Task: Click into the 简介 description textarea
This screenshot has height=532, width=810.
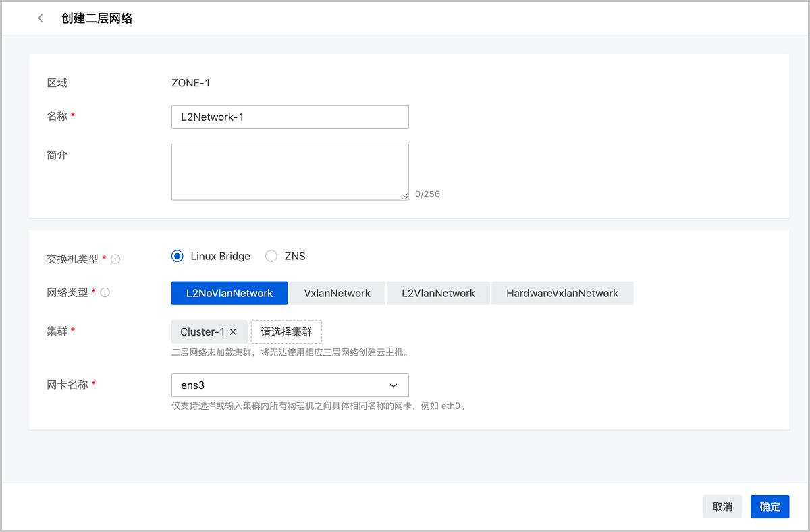Action: tap(290, 172)
